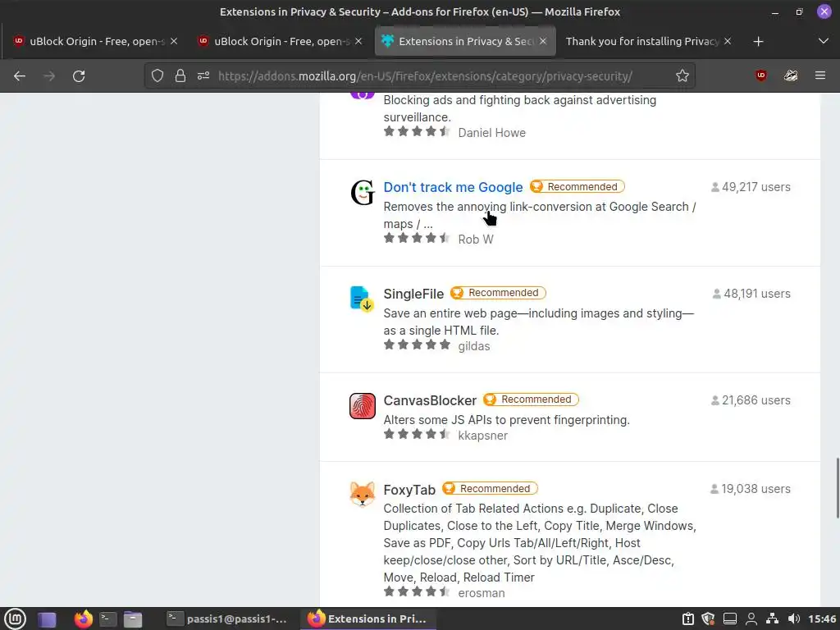The height and width of the screenshot is (630, 840).
Task: Click author name Rob W
Action: [x=476, y=240]
